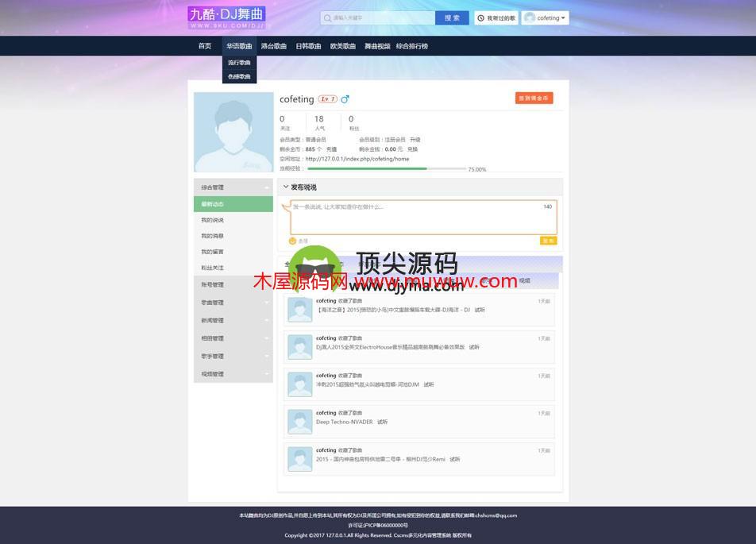The width and height of the screenshot is (756, 544).
Task: Expand the 歌曲管理 sidebar section
Action: pyautogui.click(x=233, y=303)
